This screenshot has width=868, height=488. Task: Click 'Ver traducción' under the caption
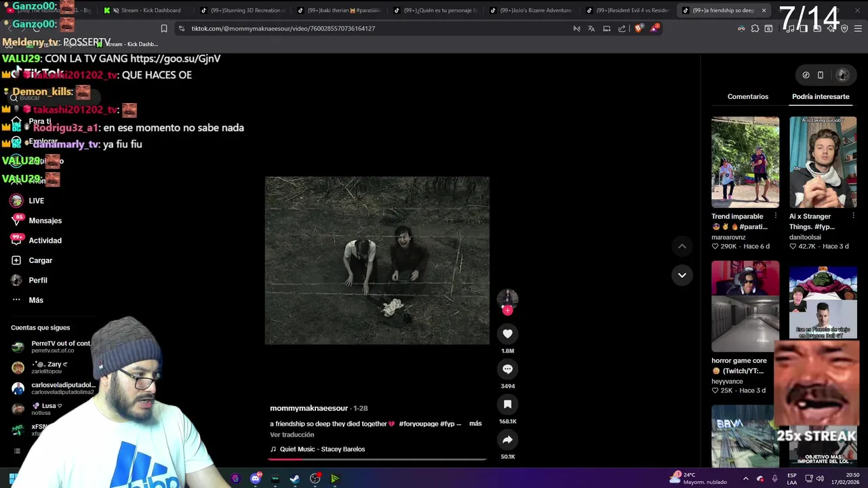click(292, 434)
